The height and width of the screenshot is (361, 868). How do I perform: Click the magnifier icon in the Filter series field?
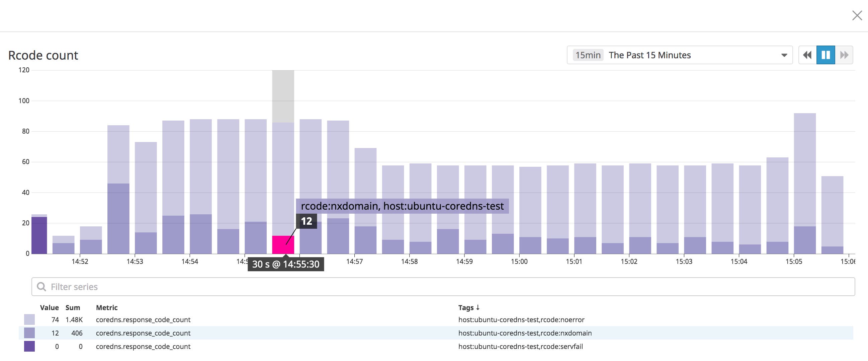(42, 286)
